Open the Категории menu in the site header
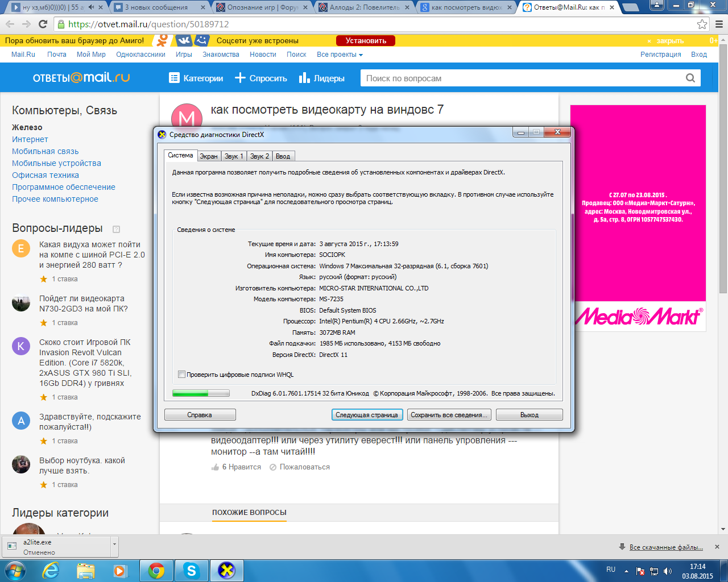728x582 pixels. tap(196, 78)
